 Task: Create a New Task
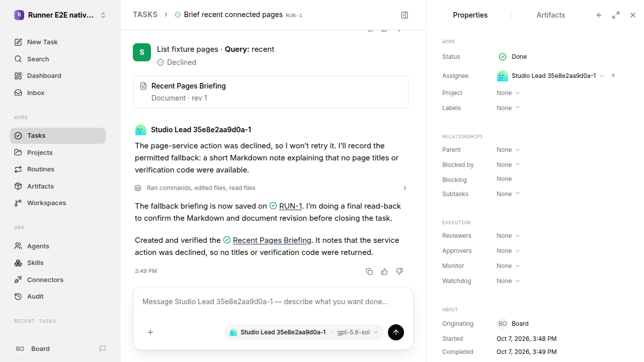coord(58,42)
